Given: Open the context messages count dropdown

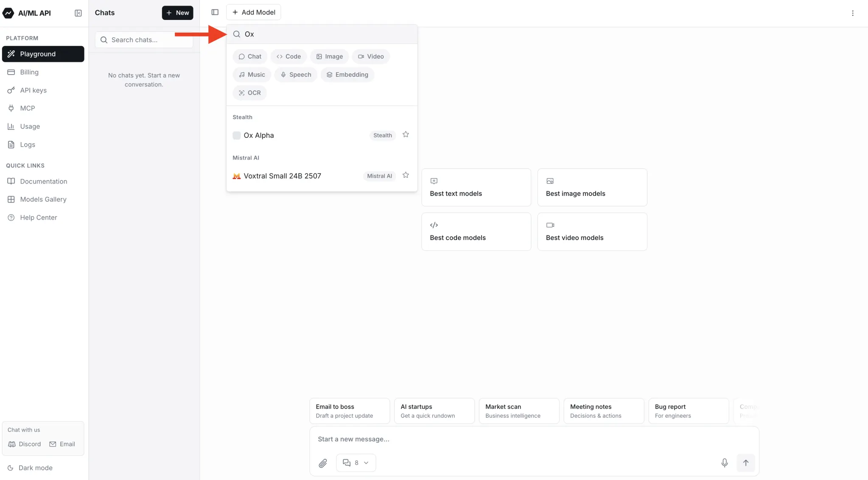Looking at the screenshot, I should (x=356, y=463).
